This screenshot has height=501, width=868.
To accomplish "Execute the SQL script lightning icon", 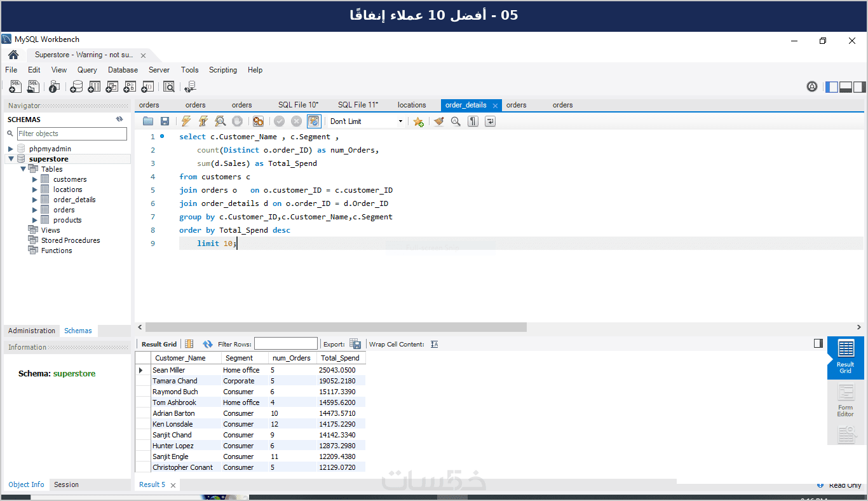I will (186, 121).
